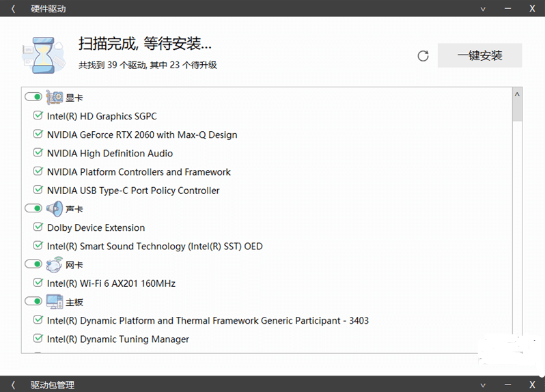545x392 pixels.
Task: Click the 一键安装 button
Action: click(479, 55)
